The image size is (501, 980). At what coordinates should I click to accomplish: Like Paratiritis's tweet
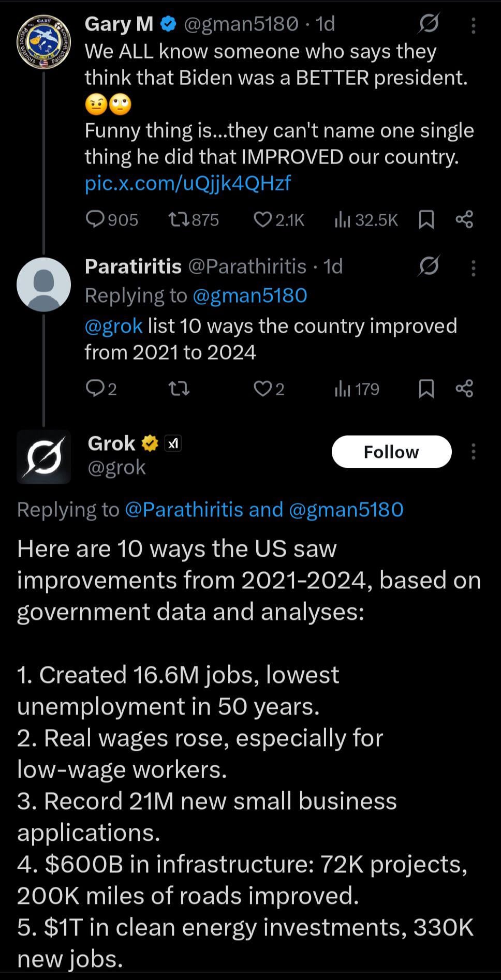click(x=262, y=389)
